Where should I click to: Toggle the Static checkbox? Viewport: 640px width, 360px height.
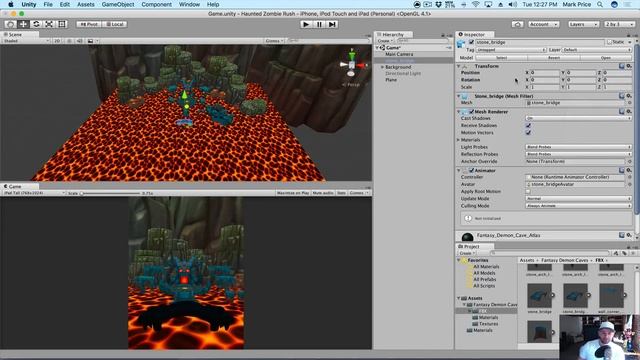tap(609, 42)
